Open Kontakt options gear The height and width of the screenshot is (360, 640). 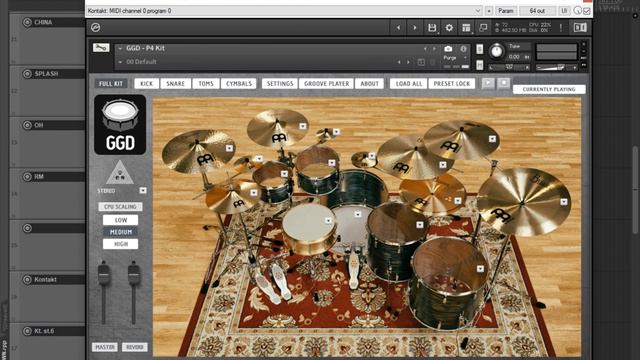pos(449,28)
